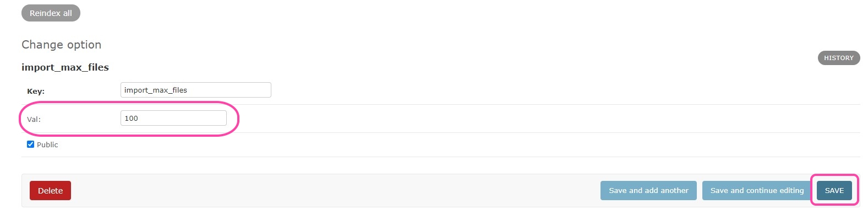Save changes with the dark blue button

coord(834,191)
